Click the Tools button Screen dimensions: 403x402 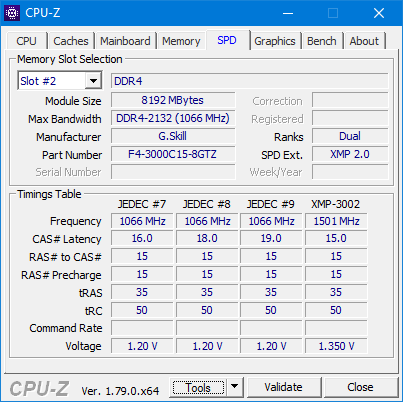point(198,387)
